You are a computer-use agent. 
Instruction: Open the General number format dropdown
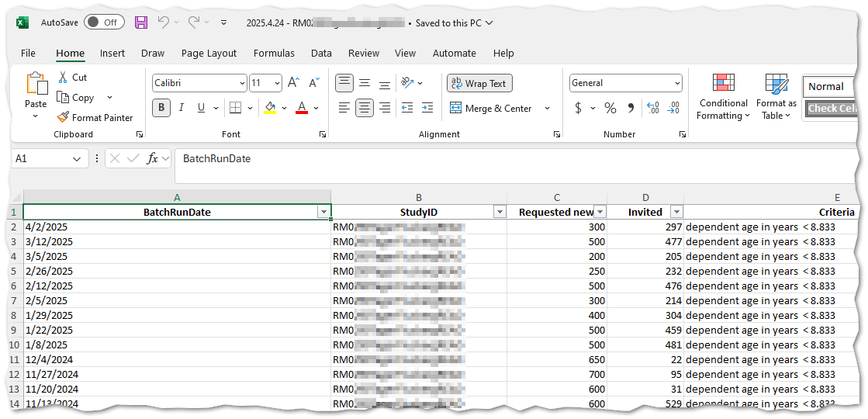[677, 83]
